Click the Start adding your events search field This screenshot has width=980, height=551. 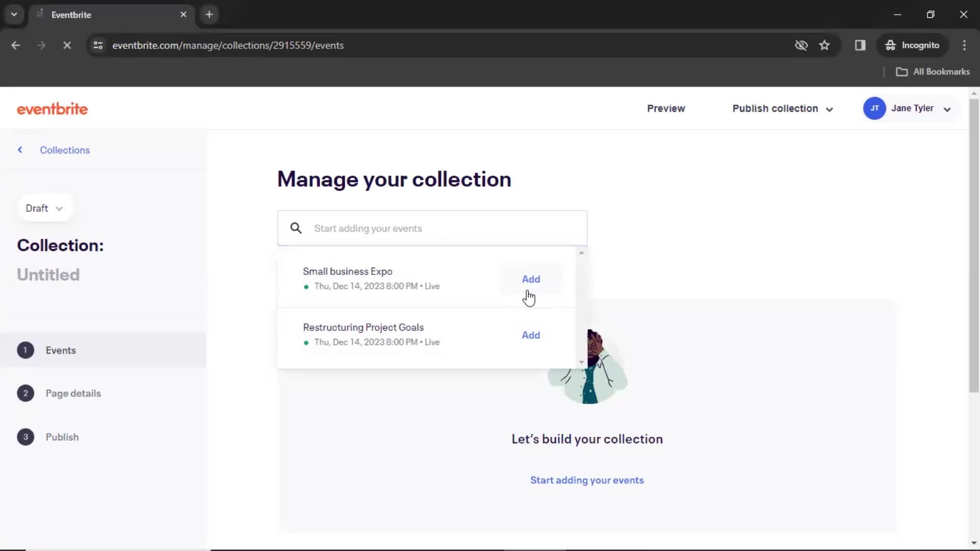coord(432,228)
